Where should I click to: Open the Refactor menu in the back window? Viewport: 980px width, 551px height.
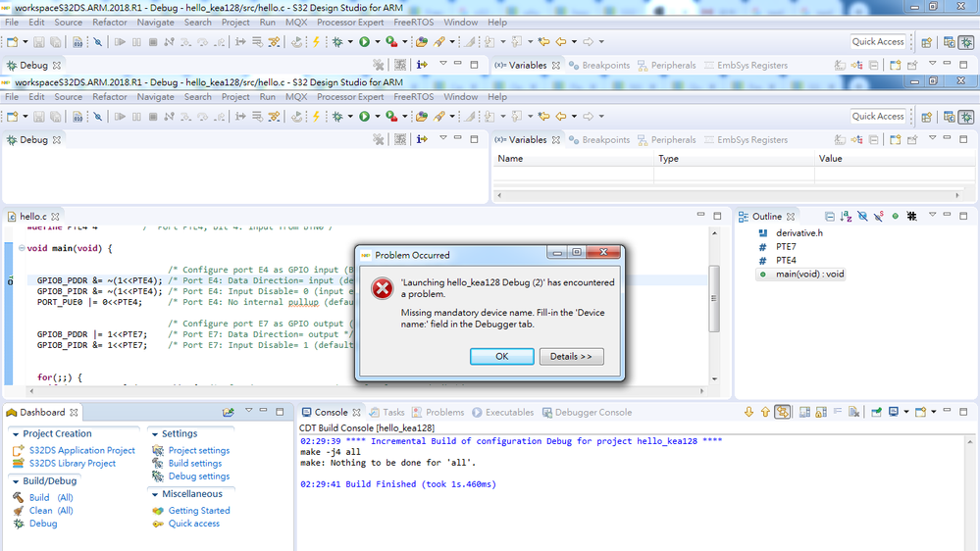pyautogui.click(x=109, y=22)
